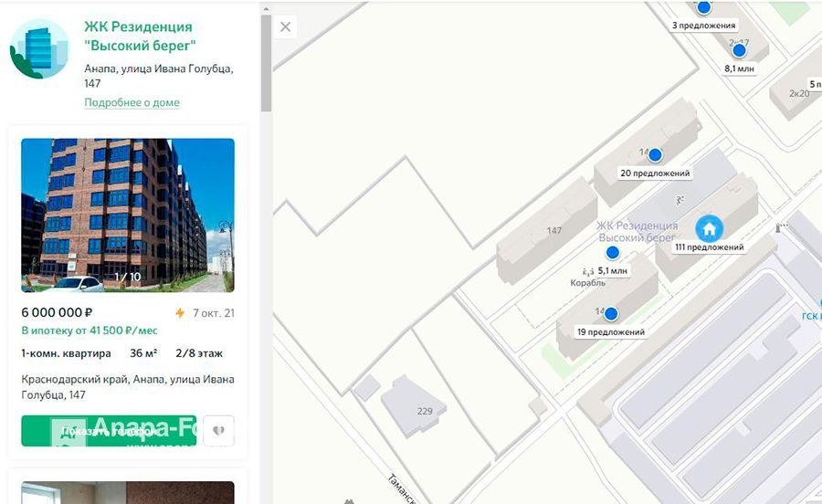
Task: Click the "111 предложений" map label
Action: point(710,247)
